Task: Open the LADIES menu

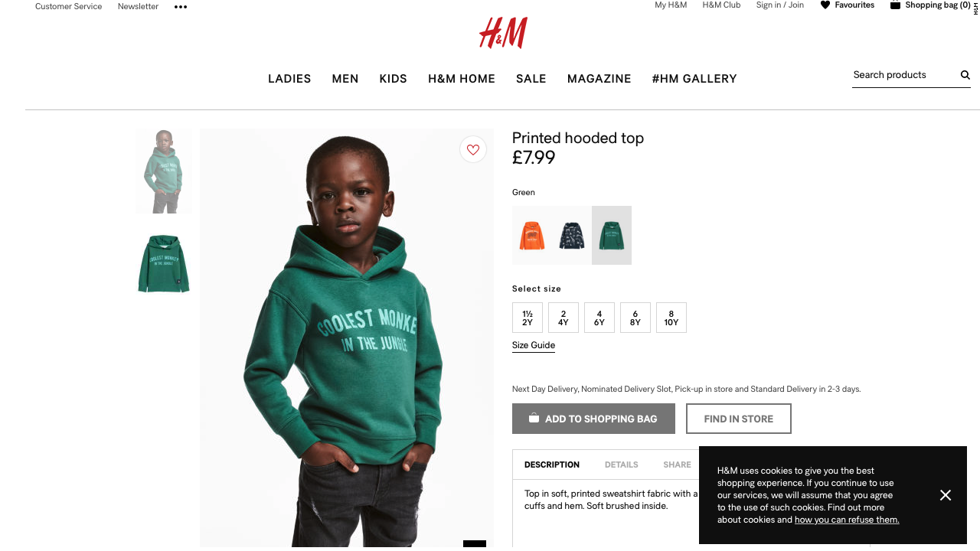Action: 289,79
